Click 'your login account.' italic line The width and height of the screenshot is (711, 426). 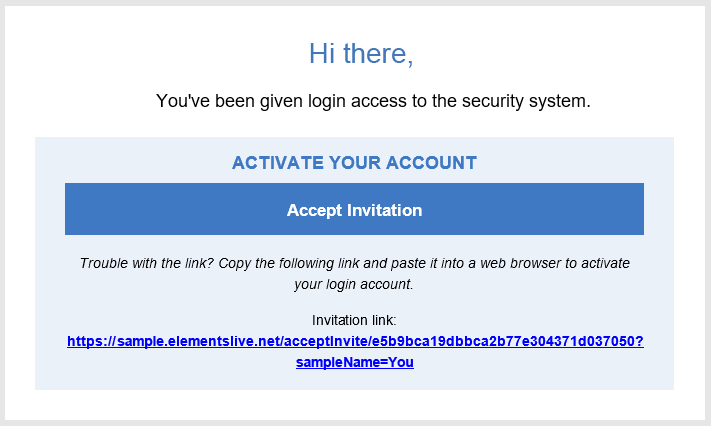(354, 285)
